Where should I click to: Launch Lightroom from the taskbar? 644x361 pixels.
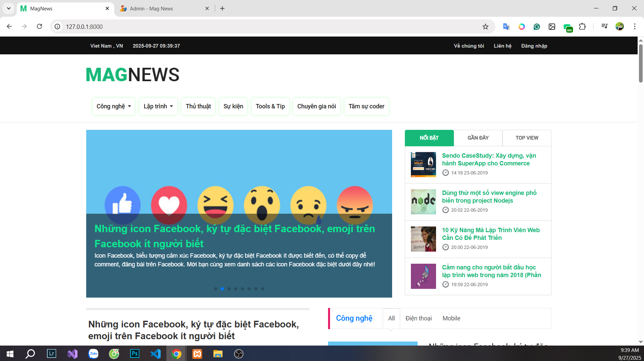pyautogui.click(x=51, y=354)
